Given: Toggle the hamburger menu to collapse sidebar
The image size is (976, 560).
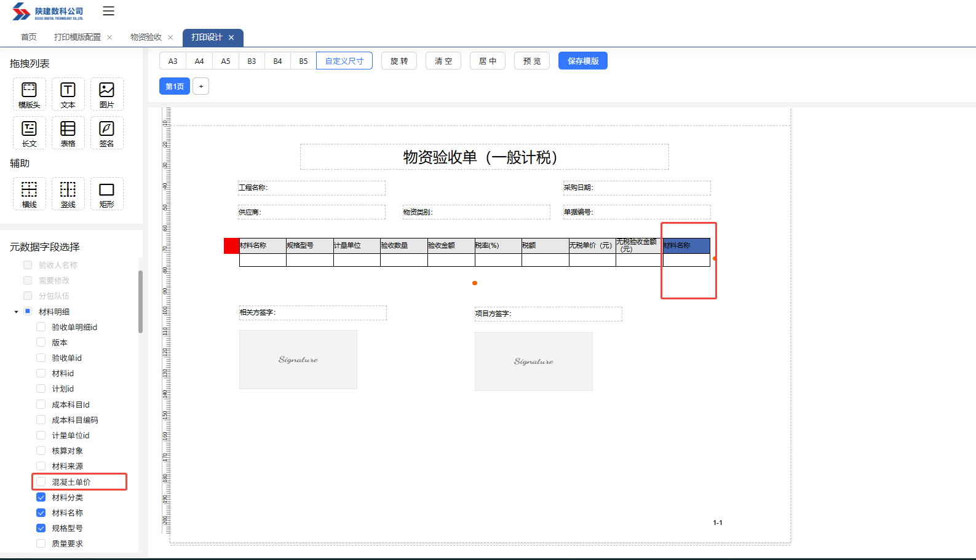Looking at the screenshot, I should point(109,11).
